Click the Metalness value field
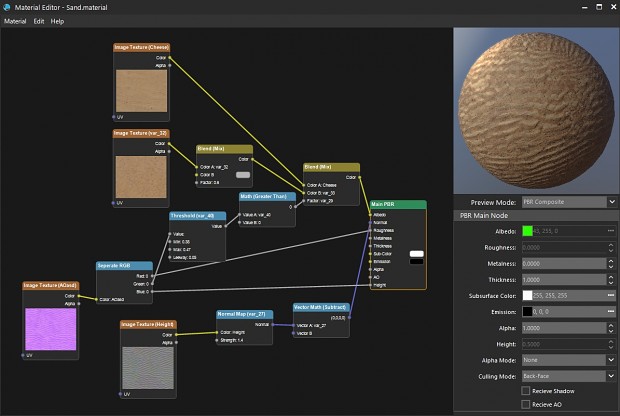 (x=564, y=263)
